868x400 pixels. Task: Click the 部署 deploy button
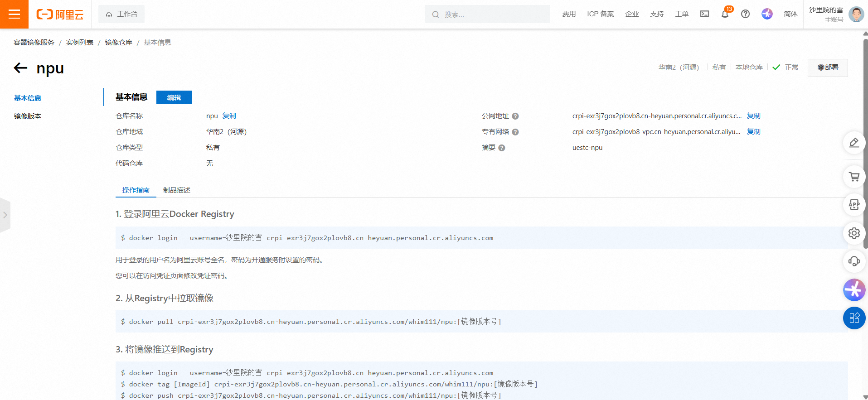(828, 67)
